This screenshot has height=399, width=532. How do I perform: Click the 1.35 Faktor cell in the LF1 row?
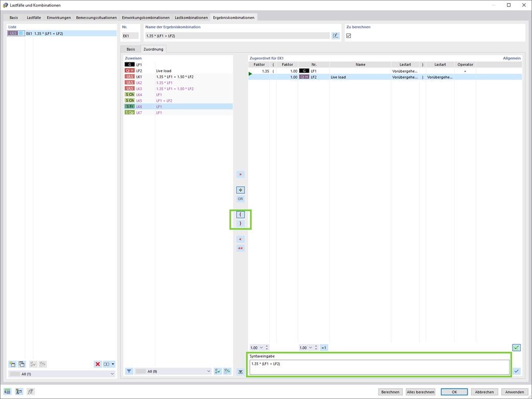pyautogui.click(x=259, y=71)
